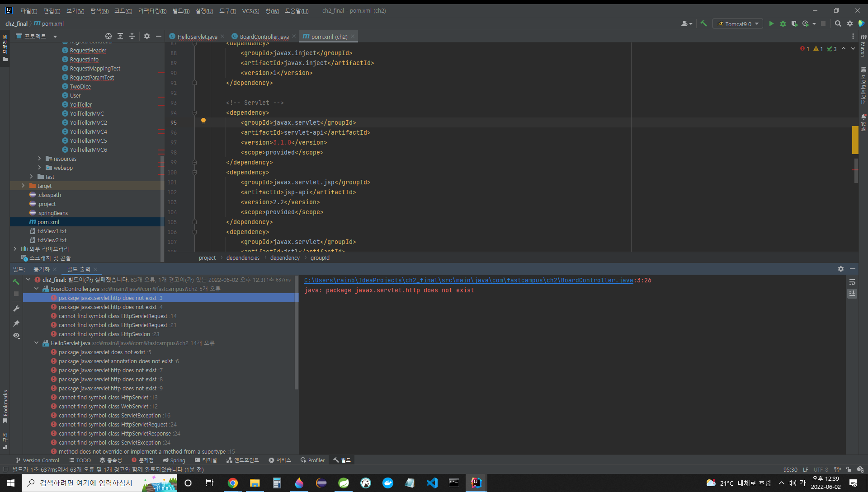Click the lightbulb intention icon in editor
Screen dimensions: 868x492
203,121
